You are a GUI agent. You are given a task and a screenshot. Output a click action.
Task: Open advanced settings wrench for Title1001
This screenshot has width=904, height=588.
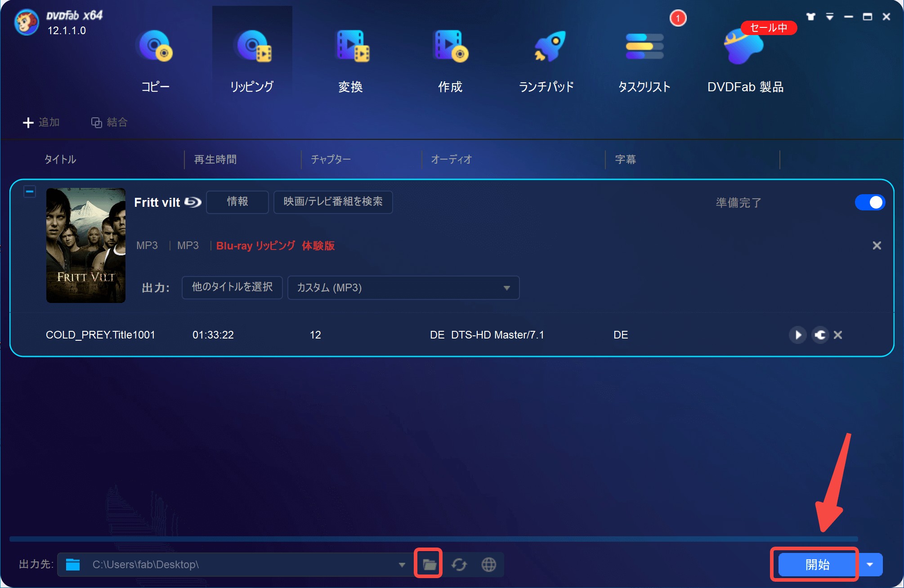pos(820,335)
